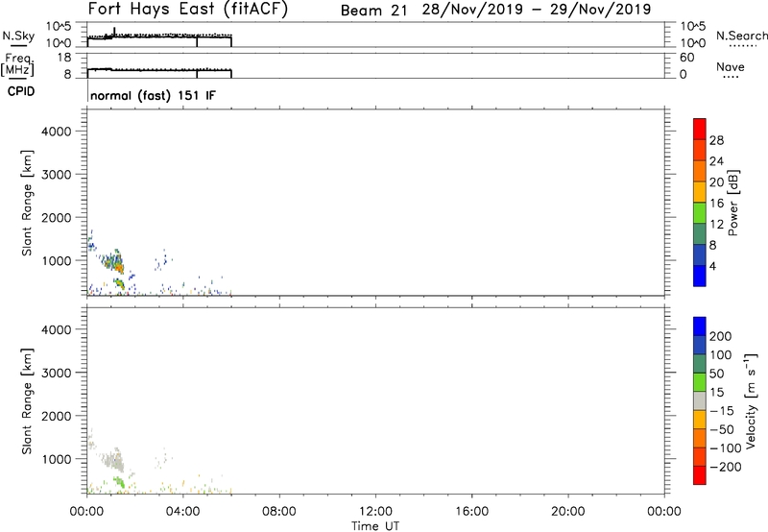Click the '20:00' time tick label
The height and width of the screenshot is (532, 768).
567,511
